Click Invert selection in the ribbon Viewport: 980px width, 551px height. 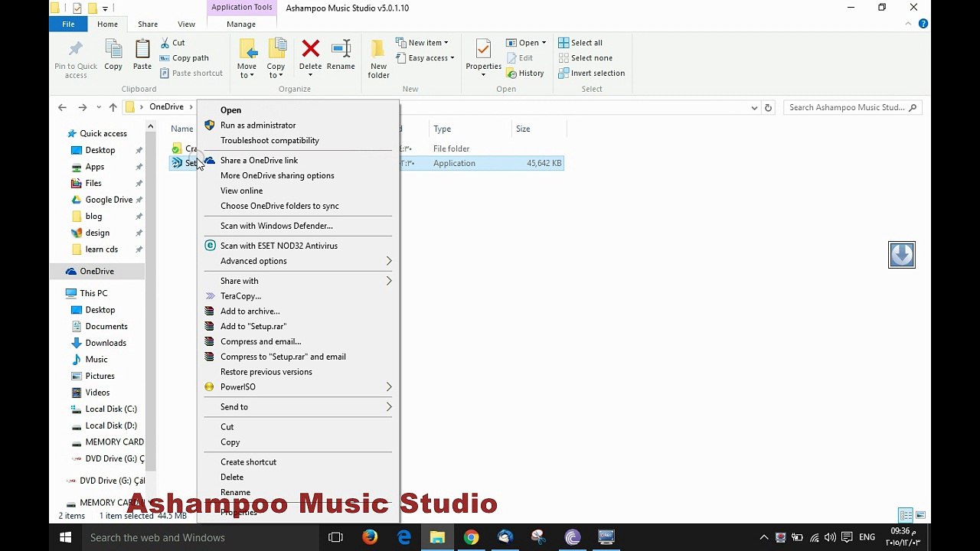click(591, 73)
